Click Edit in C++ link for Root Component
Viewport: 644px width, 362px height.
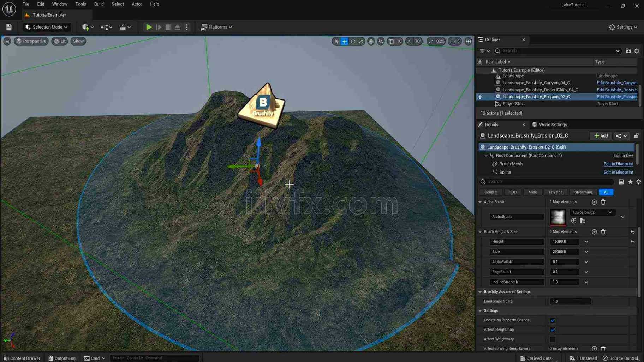click(x=623, y=156)
